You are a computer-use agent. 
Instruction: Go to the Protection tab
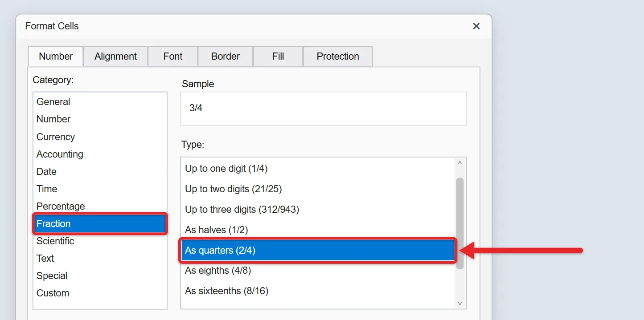[337, 57]
